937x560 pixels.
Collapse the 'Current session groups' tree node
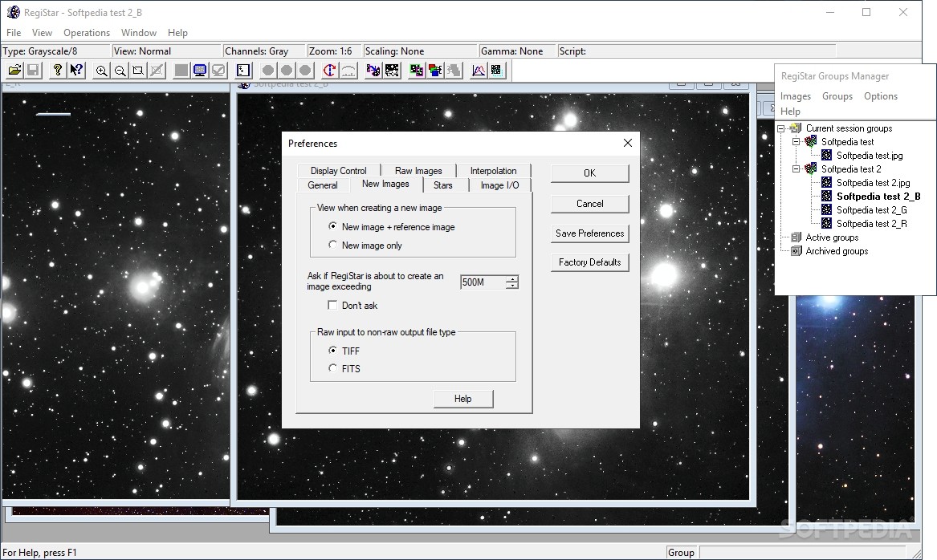point(781,128)
